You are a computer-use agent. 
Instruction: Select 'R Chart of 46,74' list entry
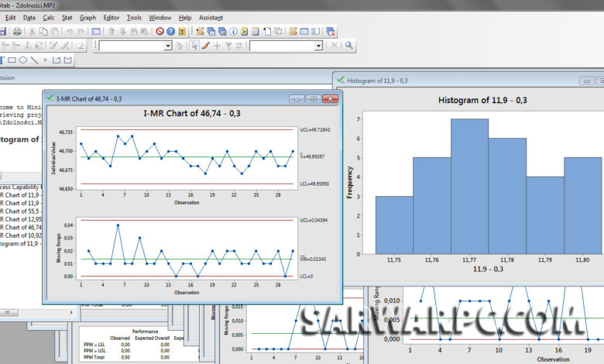click(21, 228)
